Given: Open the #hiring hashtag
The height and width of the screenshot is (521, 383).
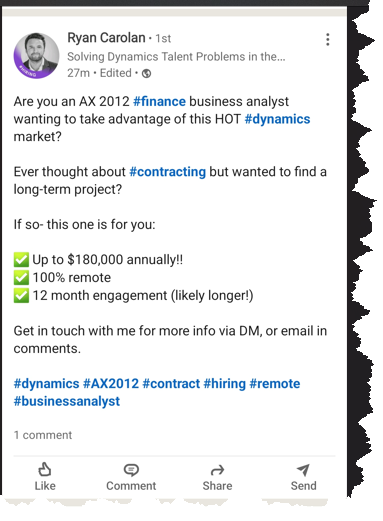Looking at the screenshot, I should pyautogui.click(x=225, y=384).
